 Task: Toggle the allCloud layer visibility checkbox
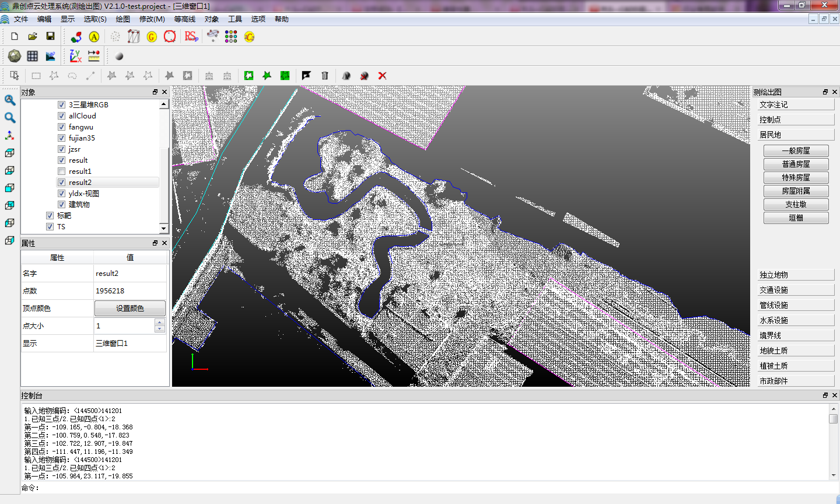(61, 116)
